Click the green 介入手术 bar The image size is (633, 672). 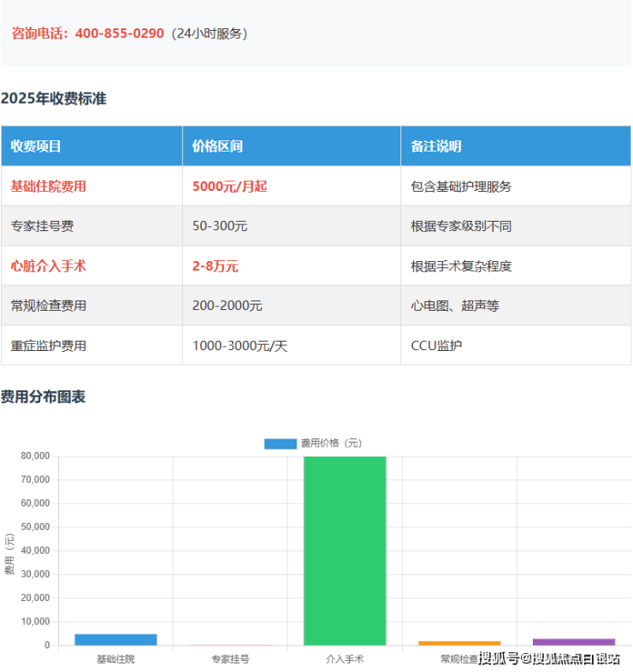click(345, 550)
